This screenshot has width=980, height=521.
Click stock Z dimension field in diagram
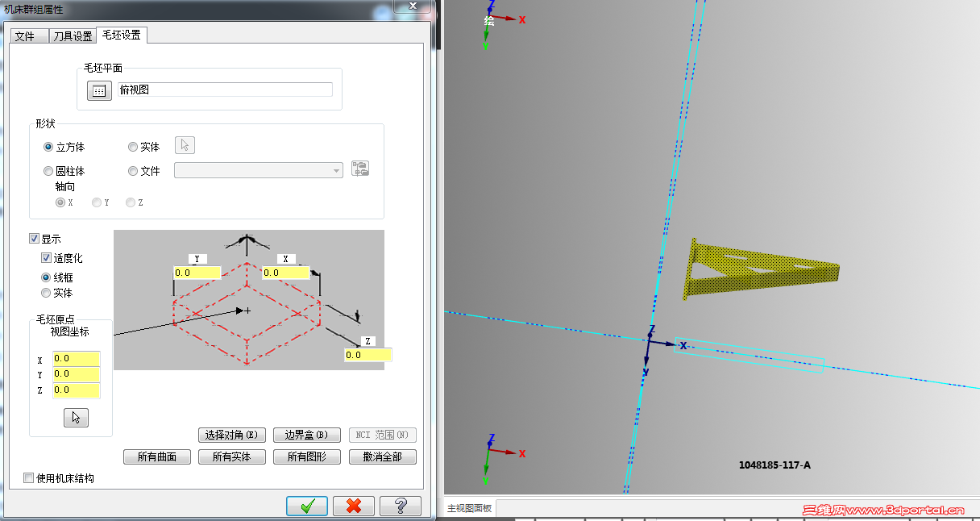coord(368,355)
